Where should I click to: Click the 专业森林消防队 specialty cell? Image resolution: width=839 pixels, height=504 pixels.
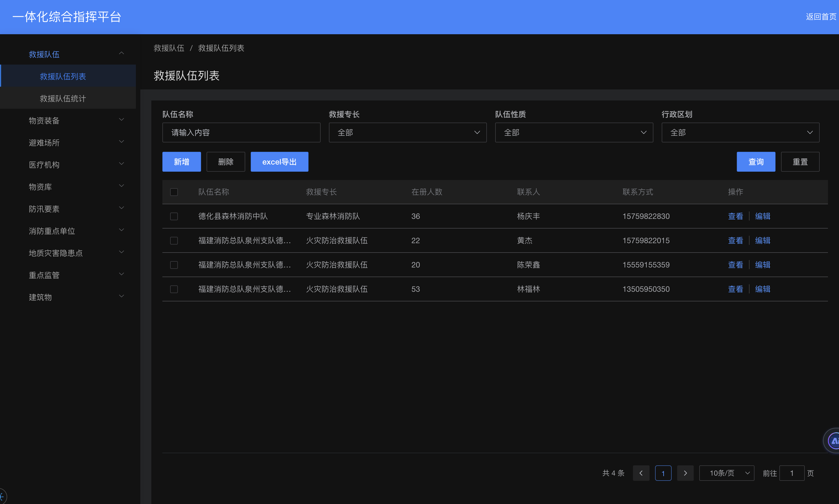pos(333,216)
